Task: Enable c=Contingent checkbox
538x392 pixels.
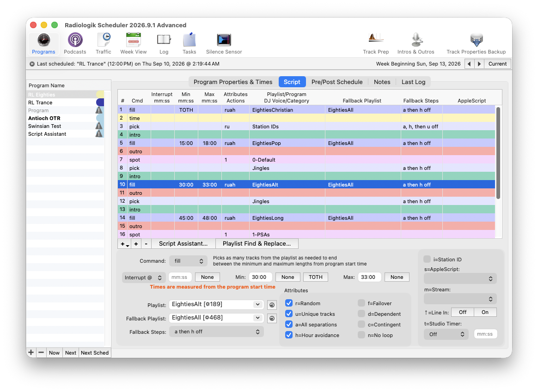Action: pos(361,324)
